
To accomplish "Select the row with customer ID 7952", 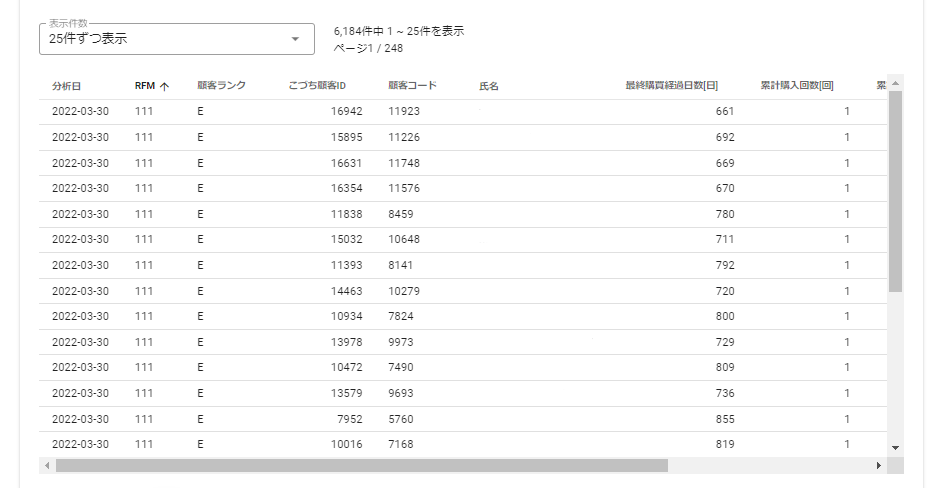I will (348, 418).
